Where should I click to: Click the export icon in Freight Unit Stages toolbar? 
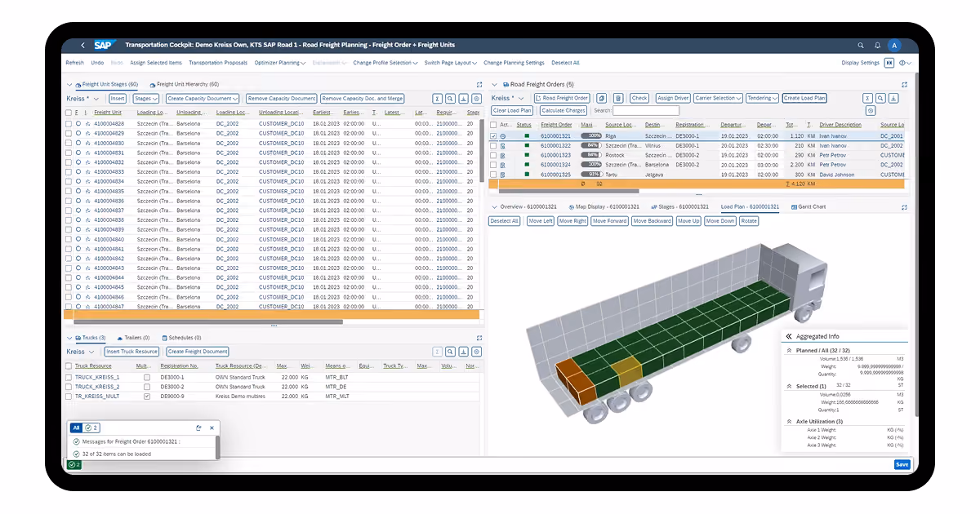tap(464, 99)
